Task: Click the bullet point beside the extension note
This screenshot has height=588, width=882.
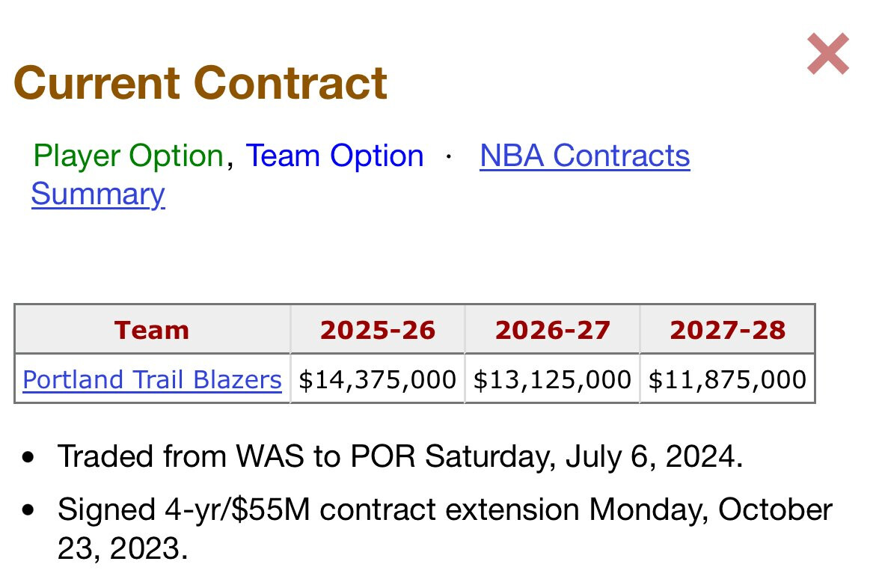Action: [x=28, y=511]
